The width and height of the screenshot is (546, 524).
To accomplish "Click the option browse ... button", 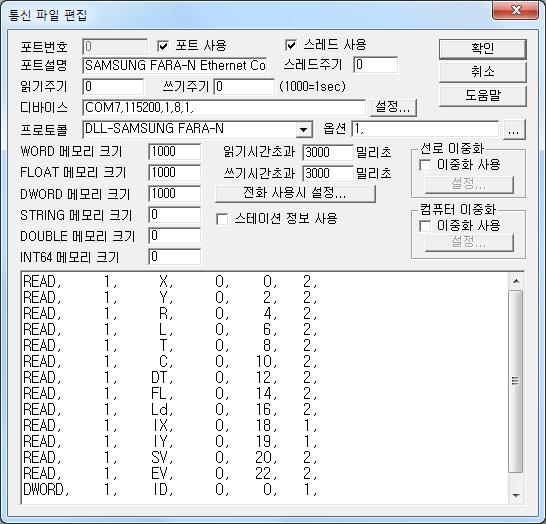I will click(x=514, y=130).
